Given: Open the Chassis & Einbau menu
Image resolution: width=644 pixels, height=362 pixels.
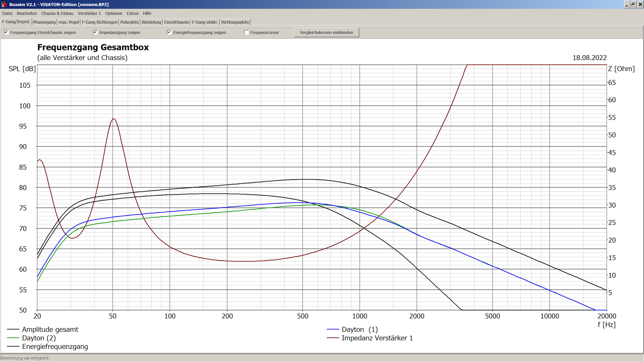Looking at the screenshot, I should click(57, 13).
